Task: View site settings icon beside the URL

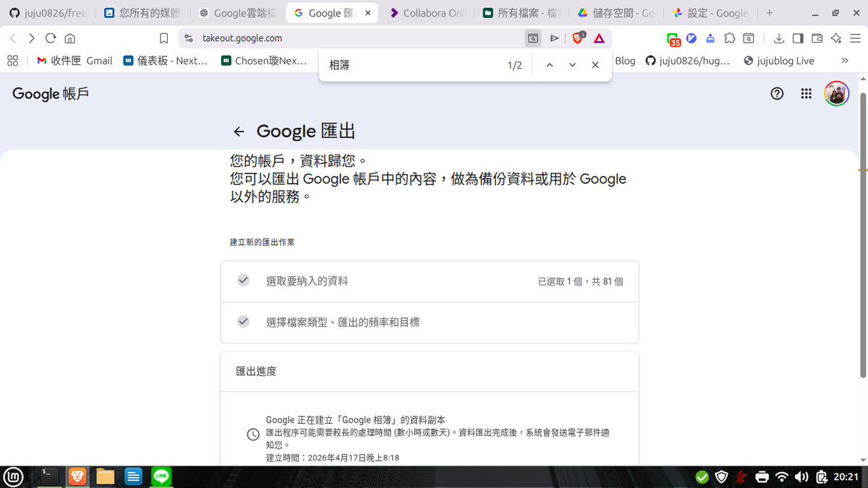Action: [189, 38]
